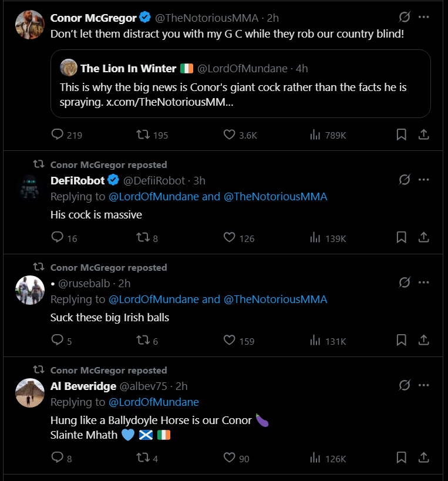448x481 pixels.
Task: Share the DeFiRobot post
Action: point(423,237)
